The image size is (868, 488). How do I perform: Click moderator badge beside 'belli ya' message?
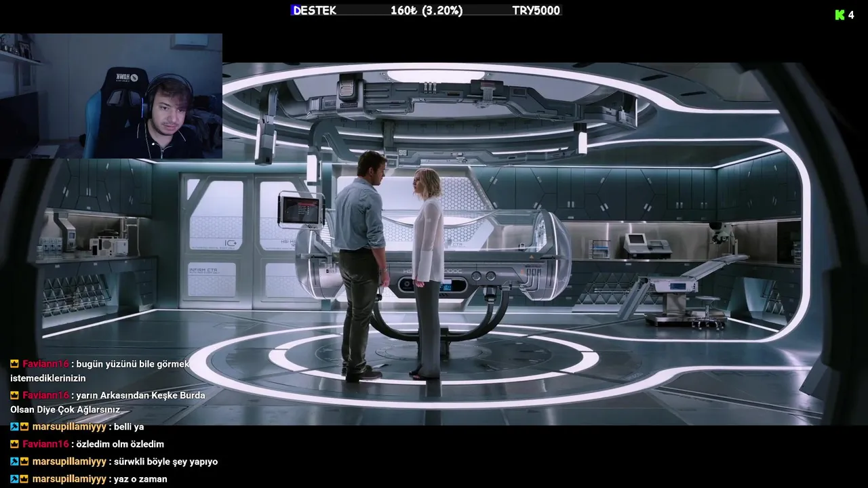[14, 427]
